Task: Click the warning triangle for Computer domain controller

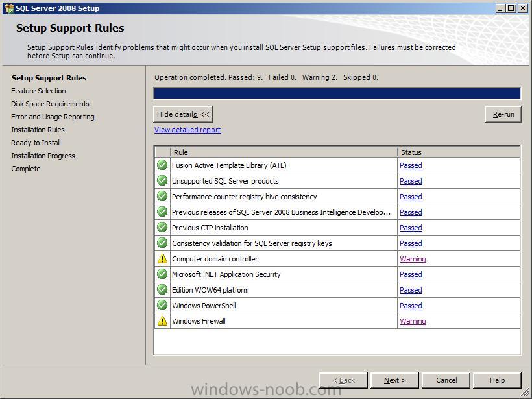Action: pos(162,259)
